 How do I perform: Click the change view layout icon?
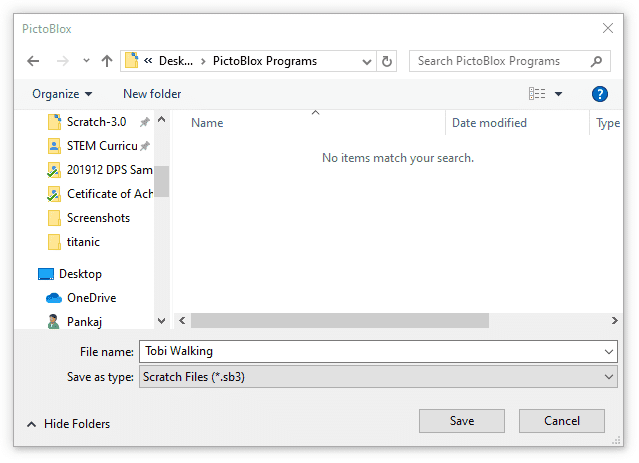click(x=538, y=94)
